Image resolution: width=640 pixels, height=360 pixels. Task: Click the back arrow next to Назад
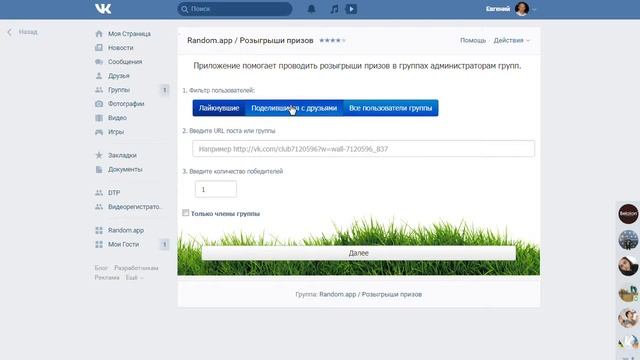tap(9, 32)
